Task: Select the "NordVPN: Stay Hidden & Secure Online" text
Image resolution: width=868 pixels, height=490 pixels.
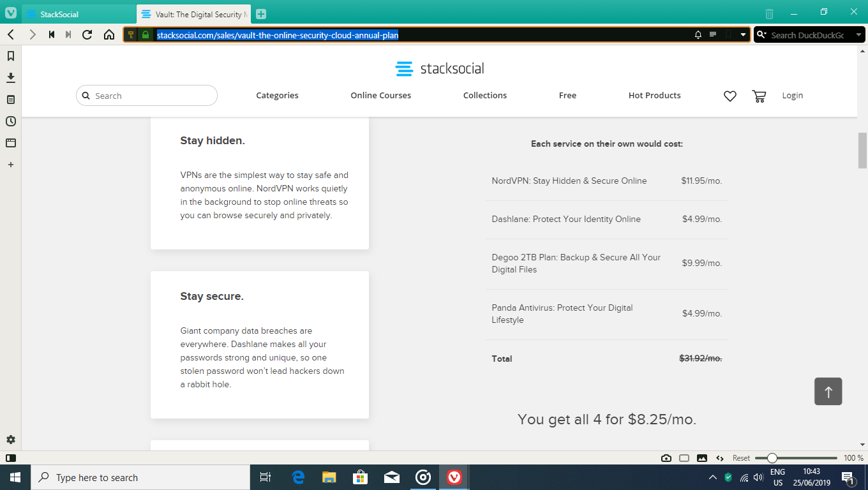Action: (x=569, y=181)
